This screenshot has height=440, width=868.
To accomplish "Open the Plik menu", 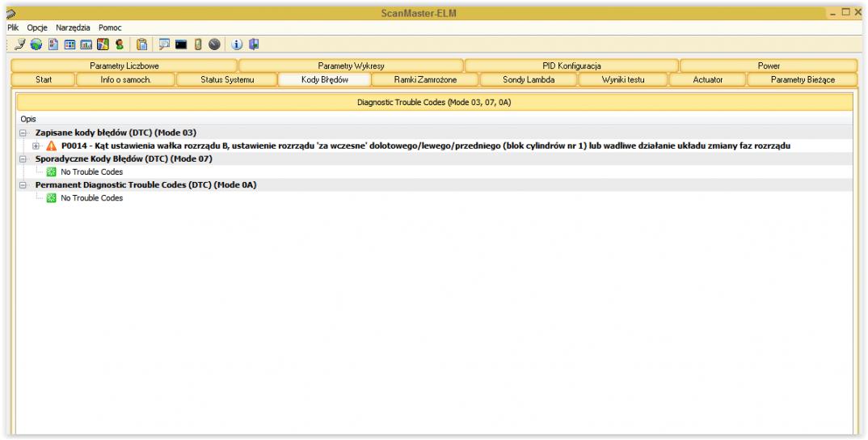I will pyautogui.click(x=13, y=27).
